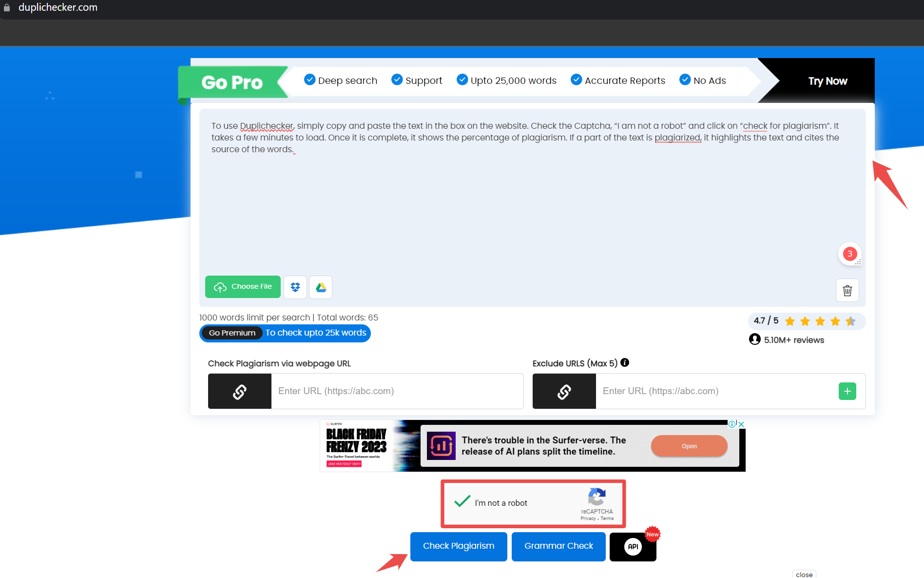Click the webpage URL input field

(397, 391)
